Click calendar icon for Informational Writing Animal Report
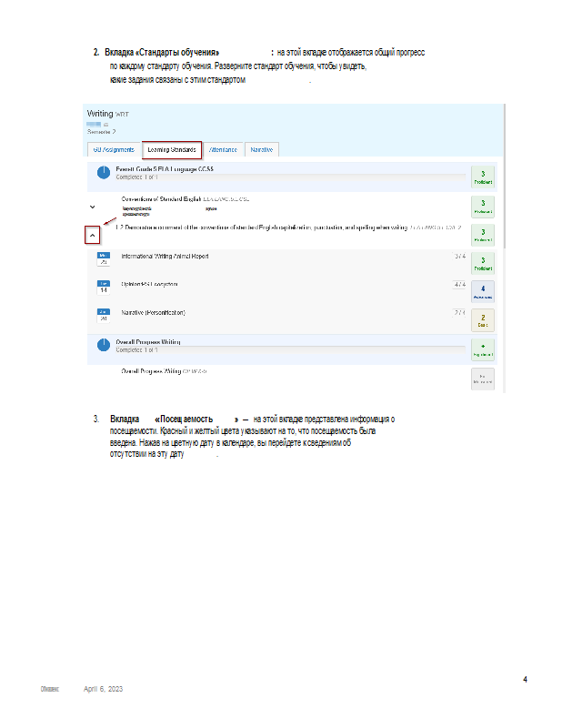Viewport: 562px width, 728px height. point(104,259)
